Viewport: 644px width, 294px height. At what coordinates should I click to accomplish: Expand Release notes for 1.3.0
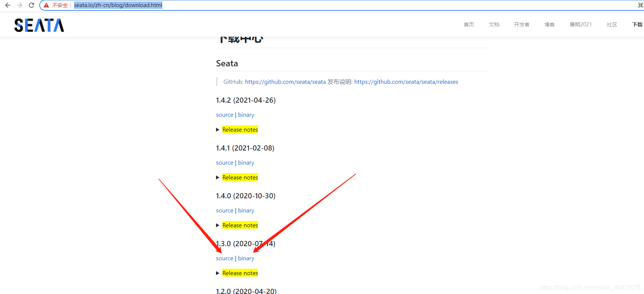tap(240, 273)
